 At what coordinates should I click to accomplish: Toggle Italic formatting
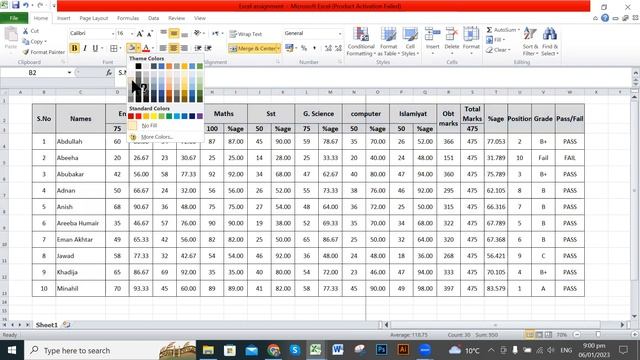pyautogui.click(x=85, y=48)
